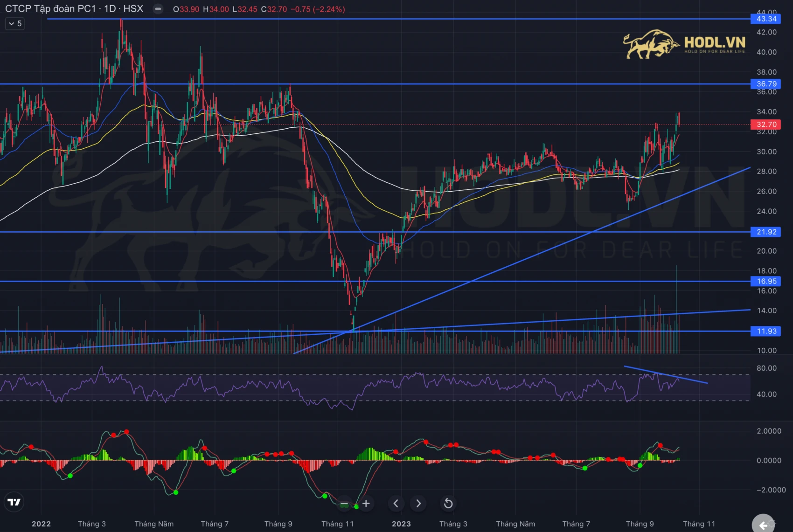Click the zoom out minus button

tap(344, 504)
